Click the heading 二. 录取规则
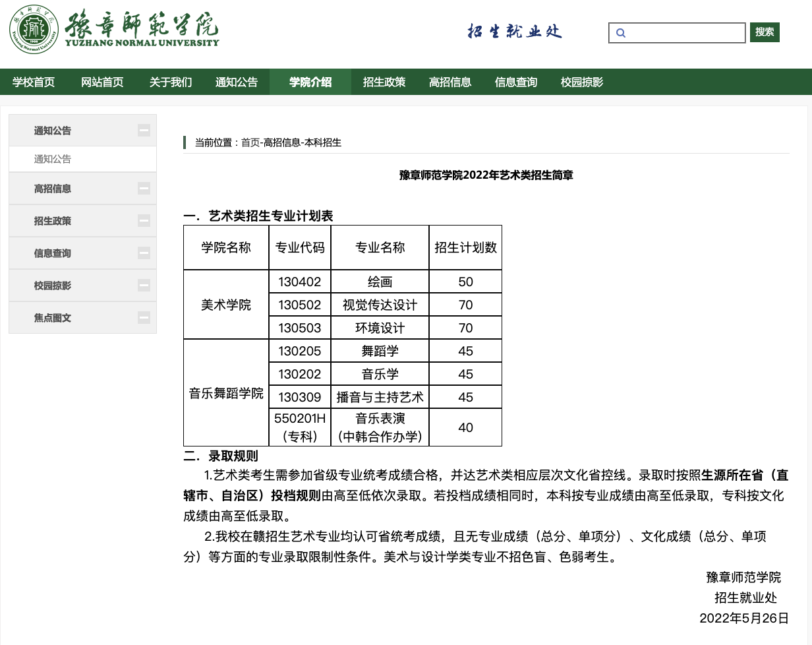The width and height of the screenshot is (812, 645). pos(221,456)
